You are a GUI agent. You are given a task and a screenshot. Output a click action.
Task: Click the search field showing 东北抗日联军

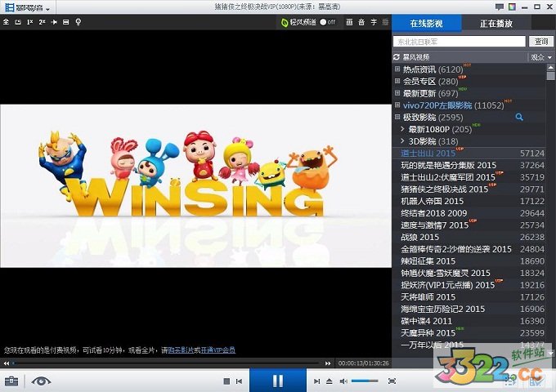coord(460,42)
